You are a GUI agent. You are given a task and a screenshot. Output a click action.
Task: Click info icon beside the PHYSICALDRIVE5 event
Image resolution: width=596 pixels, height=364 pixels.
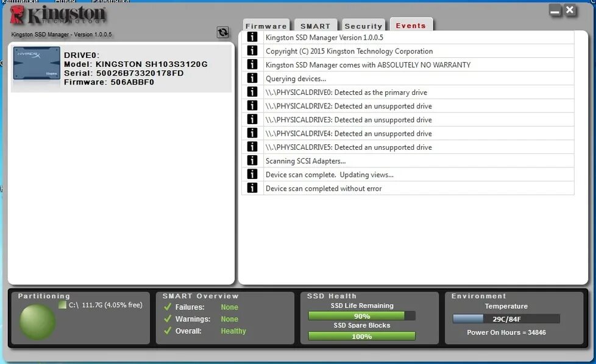coord(252,147)
